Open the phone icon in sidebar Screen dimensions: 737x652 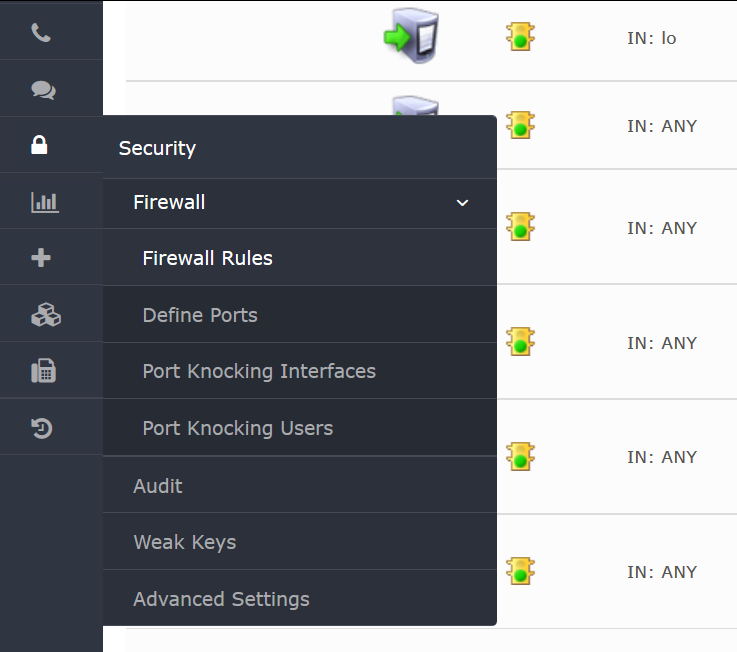[41, 32]
